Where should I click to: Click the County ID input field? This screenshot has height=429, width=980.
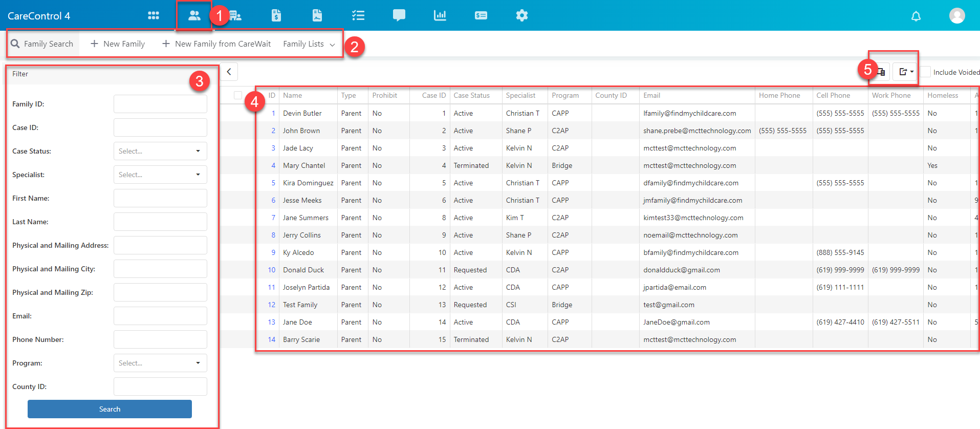pos(160,387)
